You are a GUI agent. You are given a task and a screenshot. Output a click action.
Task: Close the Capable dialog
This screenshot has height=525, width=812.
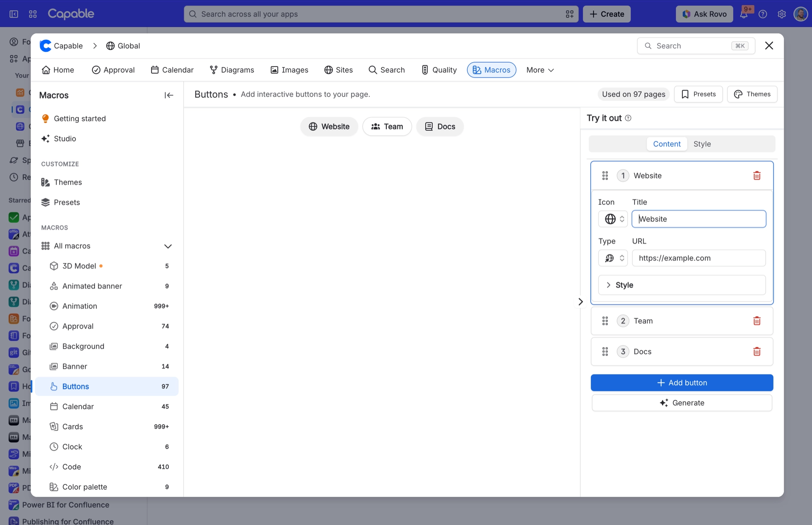pos(769,46)
